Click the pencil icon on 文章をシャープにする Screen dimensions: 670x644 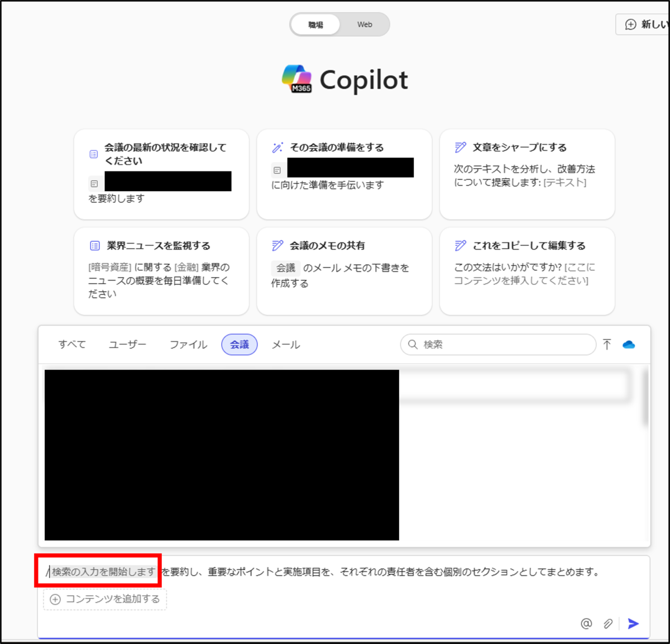click(x=460, y=147)
